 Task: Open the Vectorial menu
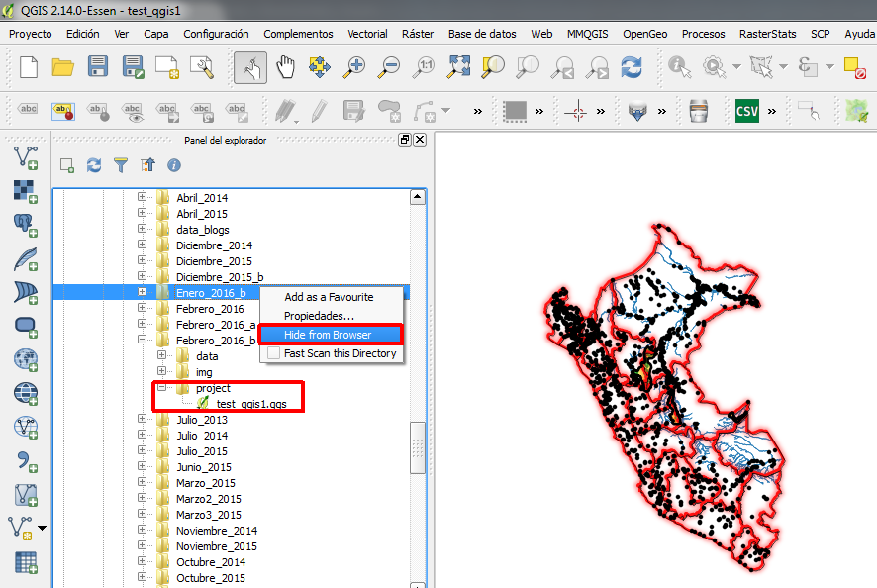click(367, 33)
